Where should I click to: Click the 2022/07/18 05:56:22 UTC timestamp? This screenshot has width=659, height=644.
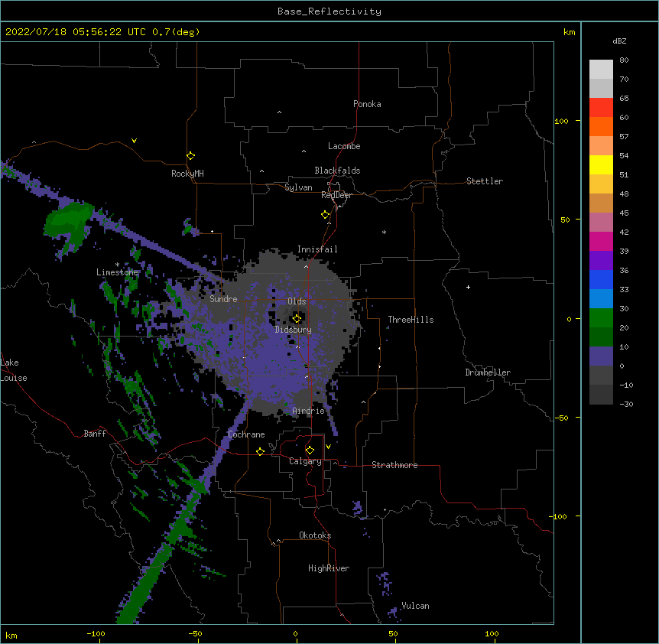point(76,32)
